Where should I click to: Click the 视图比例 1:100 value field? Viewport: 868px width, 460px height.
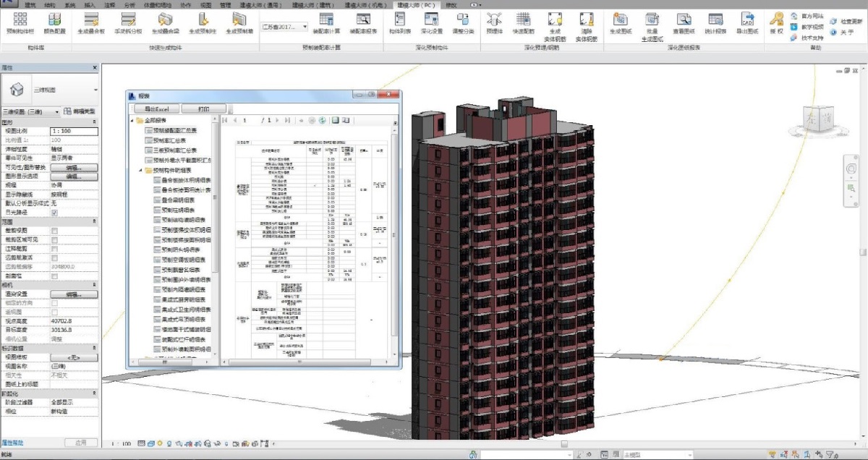click(x=74, y=131)
